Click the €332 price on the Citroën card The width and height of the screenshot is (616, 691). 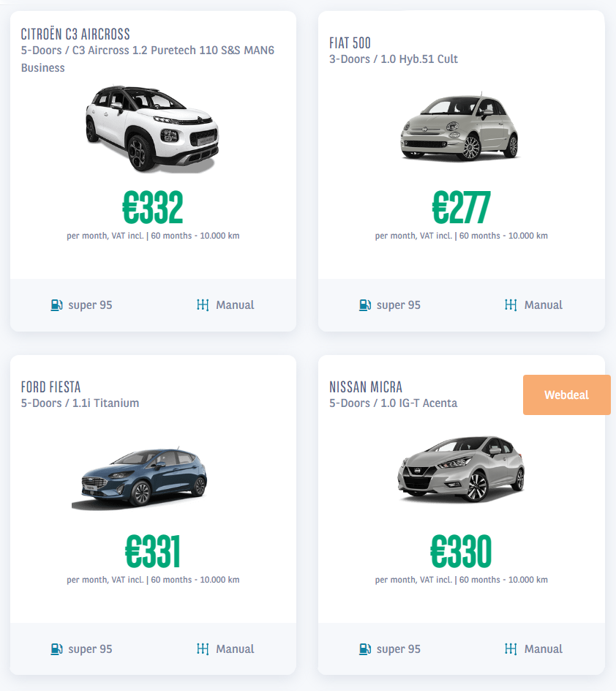pos(152,209)
